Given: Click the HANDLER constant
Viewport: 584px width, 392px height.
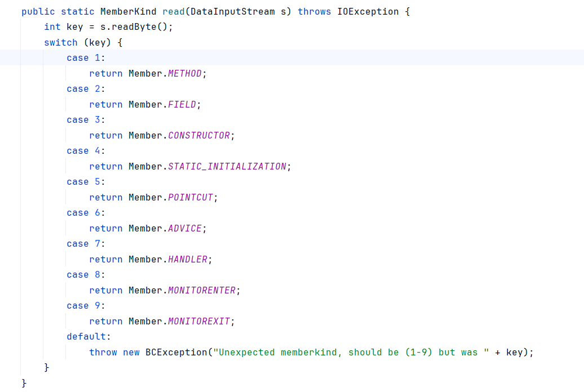Looking at the screenshot, I should point(187,260).
